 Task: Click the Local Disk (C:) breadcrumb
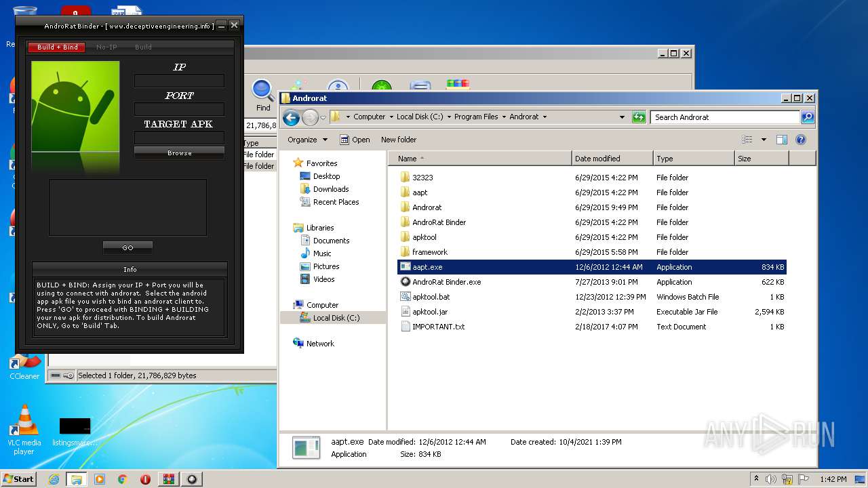[x=420, y=117]
